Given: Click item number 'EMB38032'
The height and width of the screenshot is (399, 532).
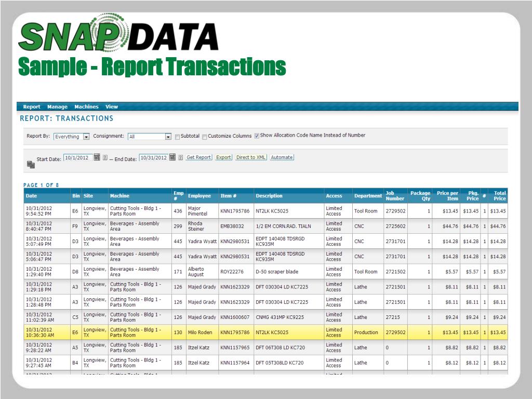Looking at the screenshot, I should click(232, 227).
